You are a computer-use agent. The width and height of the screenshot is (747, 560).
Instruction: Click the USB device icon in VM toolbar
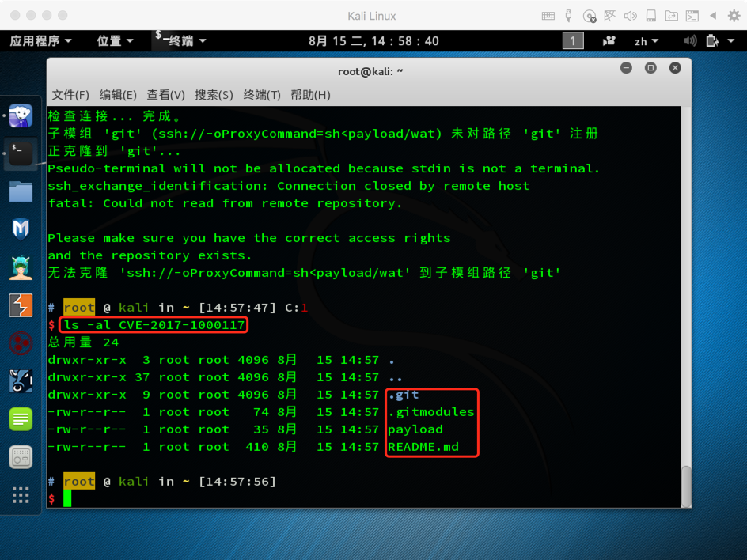(568, 16)
